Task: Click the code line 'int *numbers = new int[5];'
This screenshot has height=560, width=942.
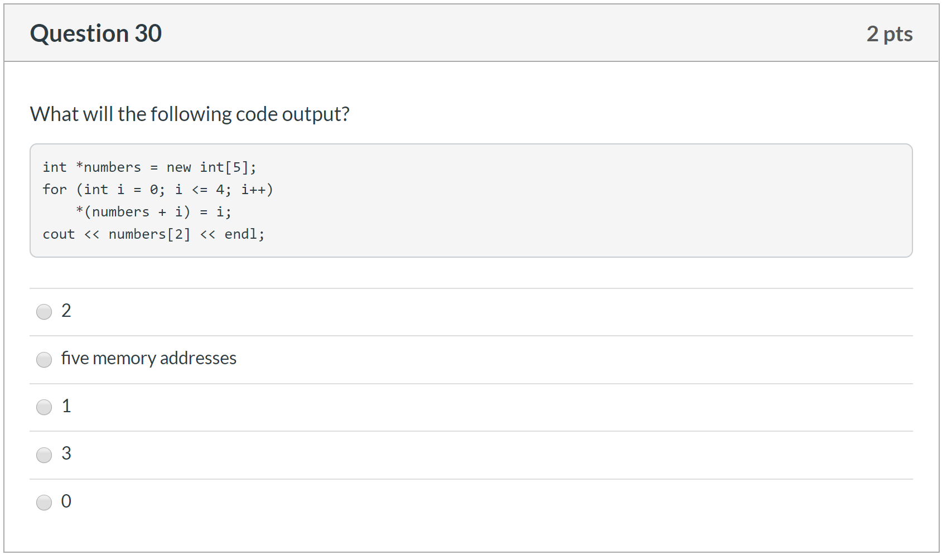Action: coord(149,167)
